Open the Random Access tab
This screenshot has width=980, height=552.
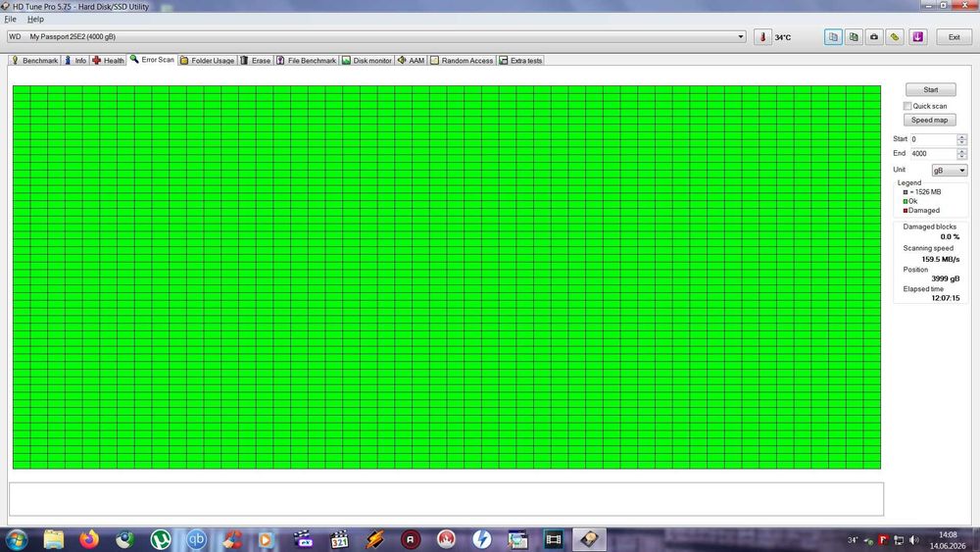462,61
